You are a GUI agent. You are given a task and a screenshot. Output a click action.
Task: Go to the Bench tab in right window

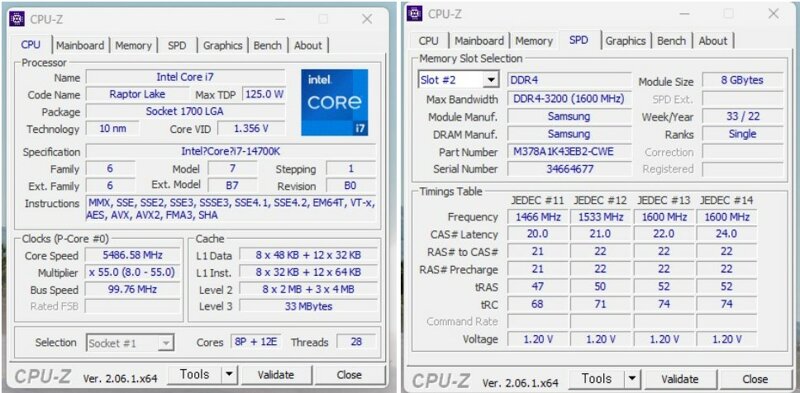point(671,41)
